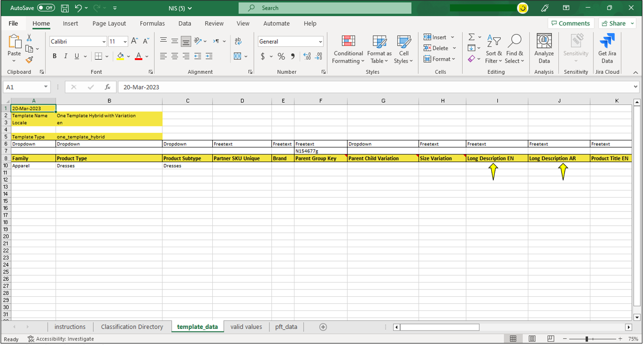The image size is (644, 345).
Task: Click the Comments button
Action: pyautogui.click(x=570, y=24)
